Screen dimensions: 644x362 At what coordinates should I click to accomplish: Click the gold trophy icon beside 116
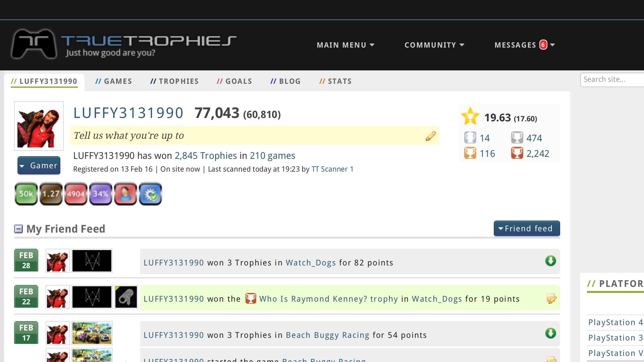470,153
